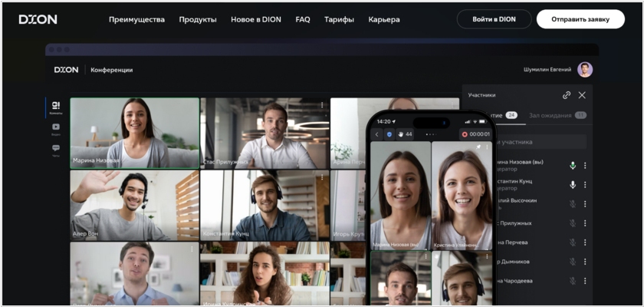Open more options for Чародеева in the list
Viewport: 644px width, 307px height.
[585, 281]
